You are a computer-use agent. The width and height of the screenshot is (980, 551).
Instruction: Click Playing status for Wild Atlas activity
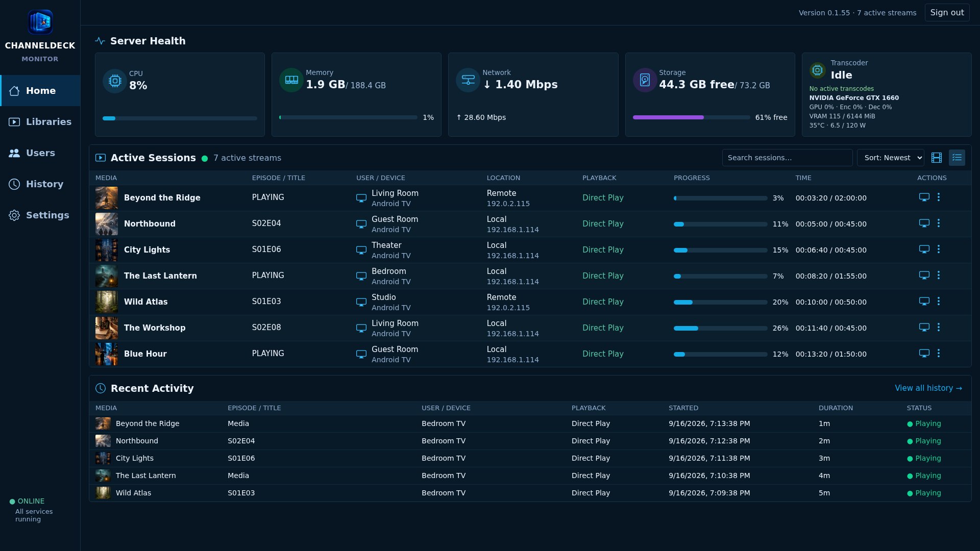click(x=924, y=493)
